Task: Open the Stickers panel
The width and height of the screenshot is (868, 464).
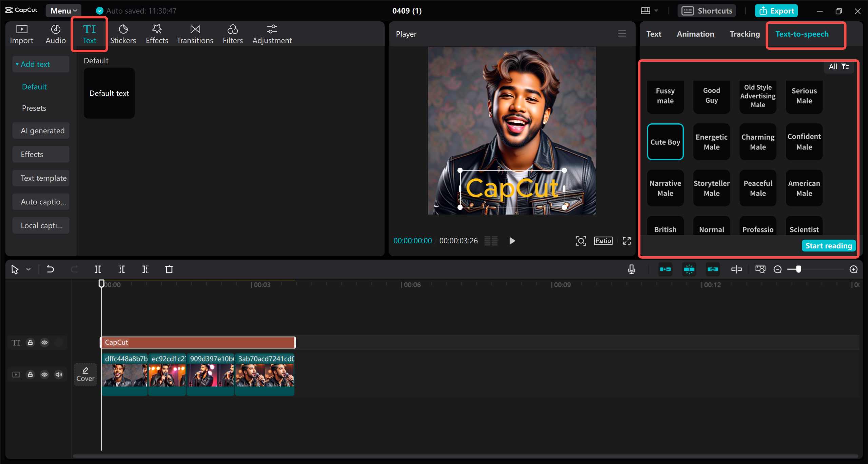Action: (x=123, y=34)
